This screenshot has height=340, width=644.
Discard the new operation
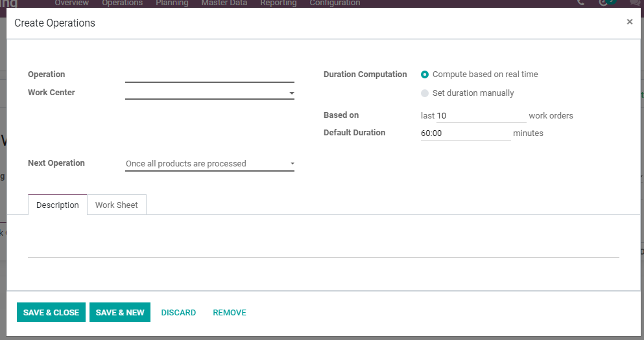tap(178, 313)
